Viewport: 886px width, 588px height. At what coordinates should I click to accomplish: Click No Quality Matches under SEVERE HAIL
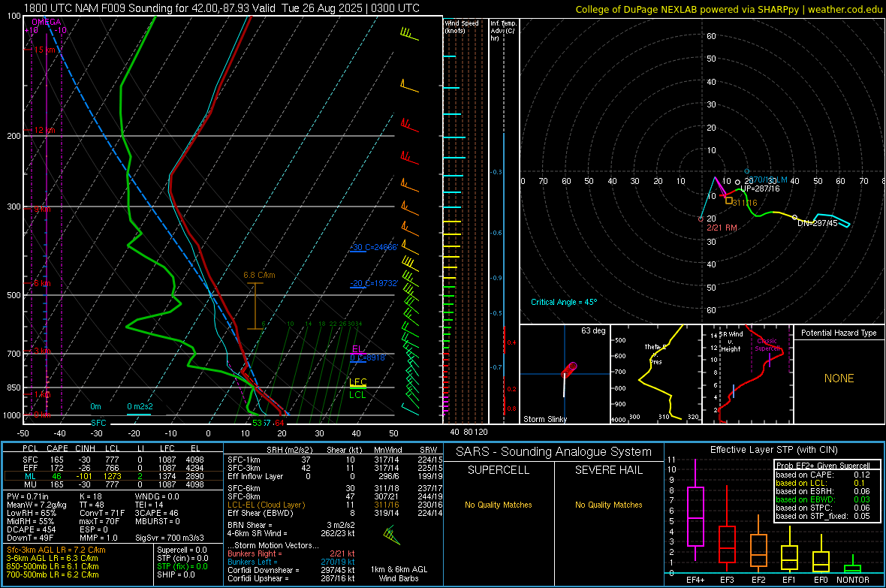[608, 505]
